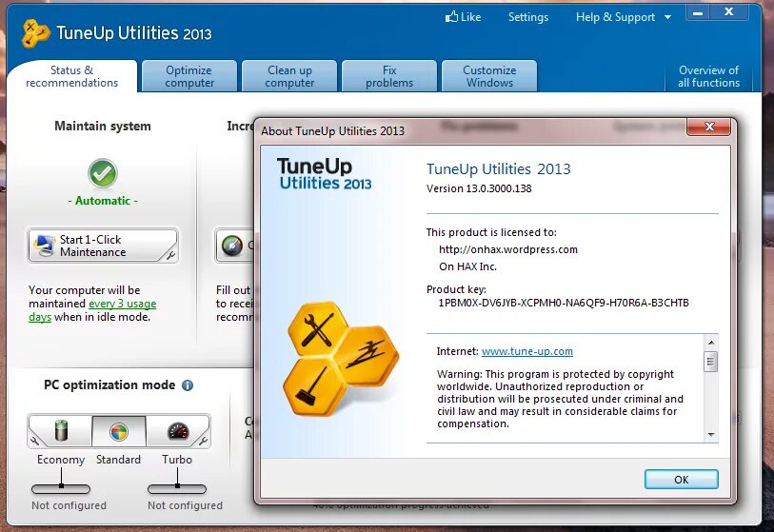Select Standard mode Windows icon
The image size is (774, 532).
click(x=119, y=432)
